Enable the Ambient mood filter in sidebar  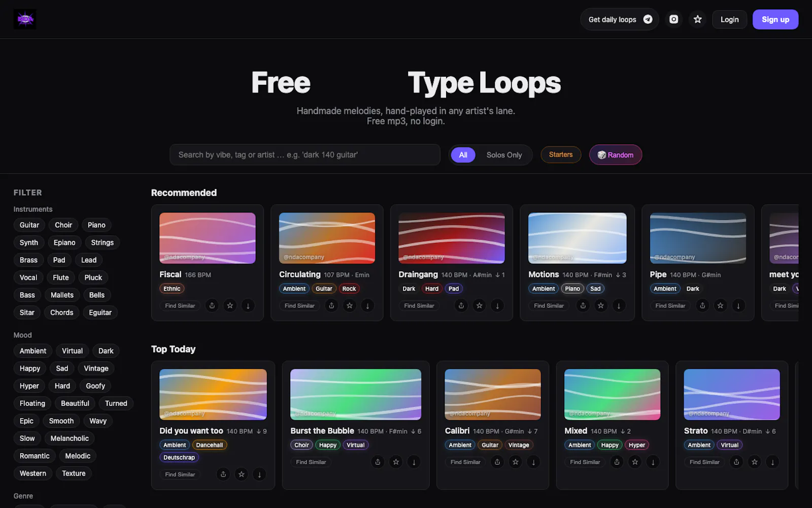33,351
